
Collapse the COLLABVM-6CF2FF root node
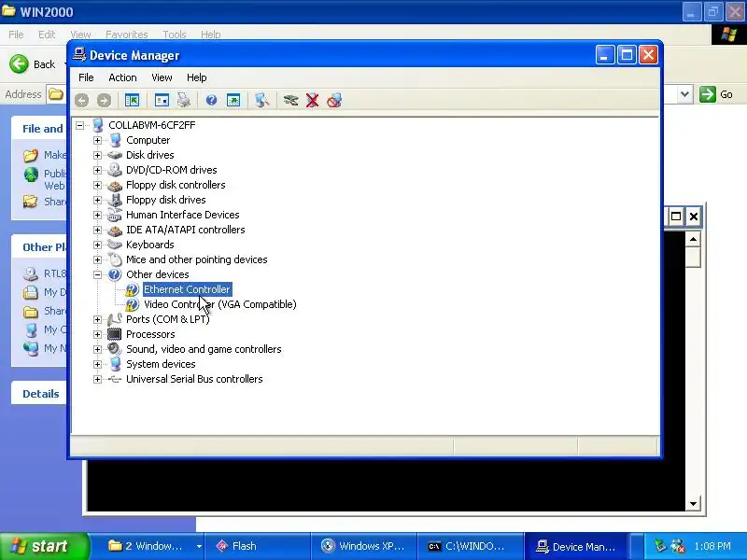(80, 125)
